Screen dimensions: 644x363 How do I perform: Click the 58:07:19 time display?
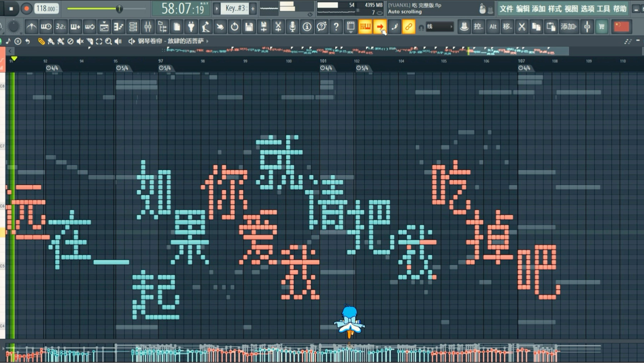pos(181,9)
